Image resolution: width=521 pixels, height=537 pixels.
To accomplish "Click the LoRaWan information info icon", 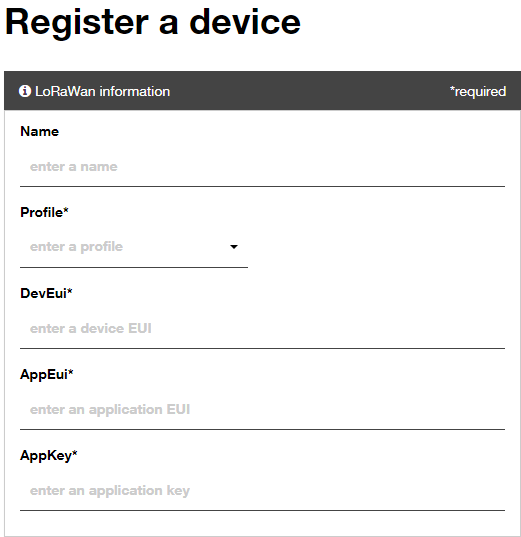I will tap(25, 91).
